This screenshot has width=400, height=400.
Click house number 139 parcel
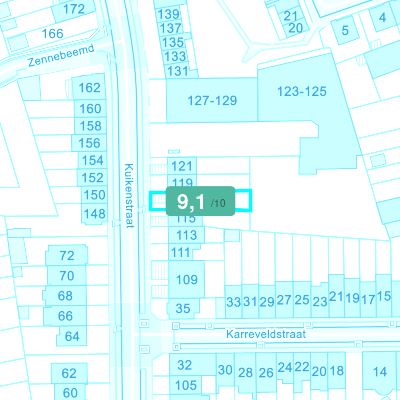coord(168,14)
